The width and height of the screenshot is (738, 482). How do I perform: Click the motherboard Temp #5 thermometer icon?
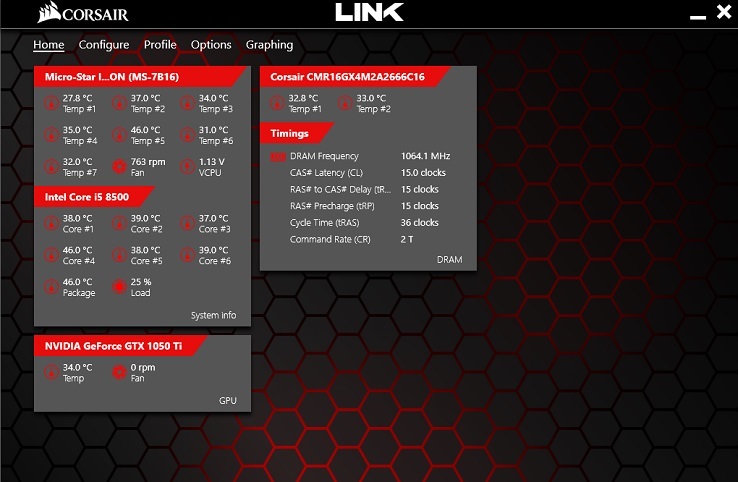tap(119, 135)
